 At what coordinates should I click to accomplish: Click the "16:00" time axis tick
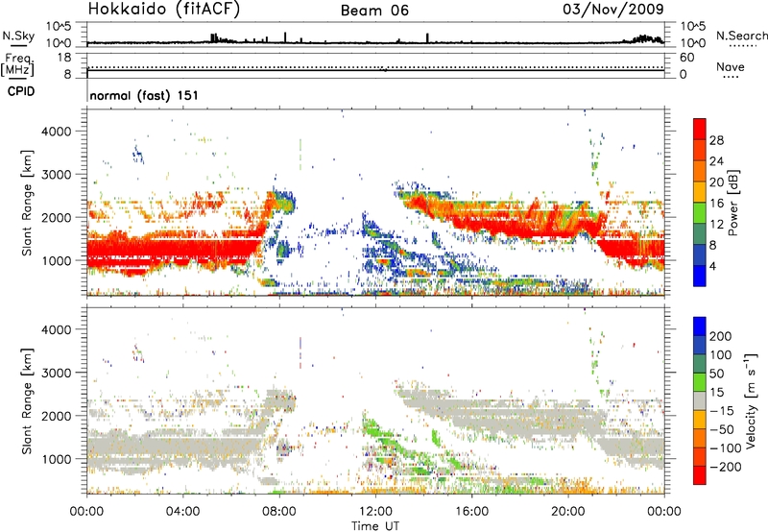pyautogui.click(x=471, y=512)
